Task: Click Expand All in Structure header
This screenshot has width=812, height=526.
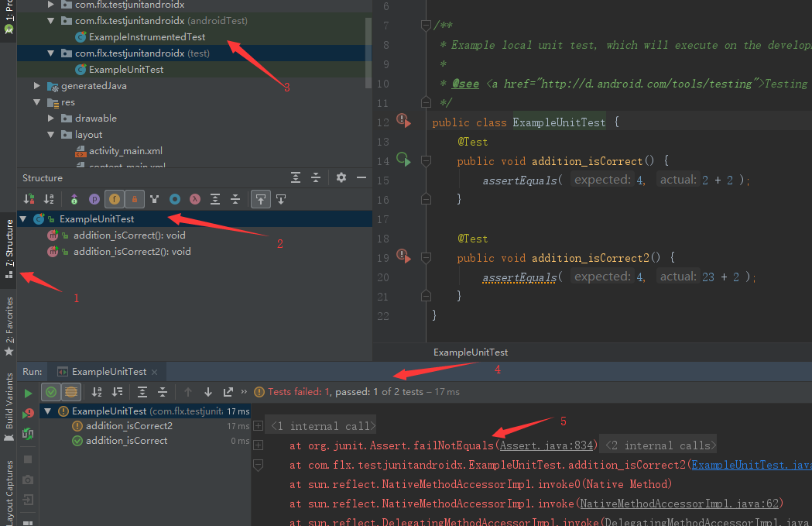Action: (296, 177)
